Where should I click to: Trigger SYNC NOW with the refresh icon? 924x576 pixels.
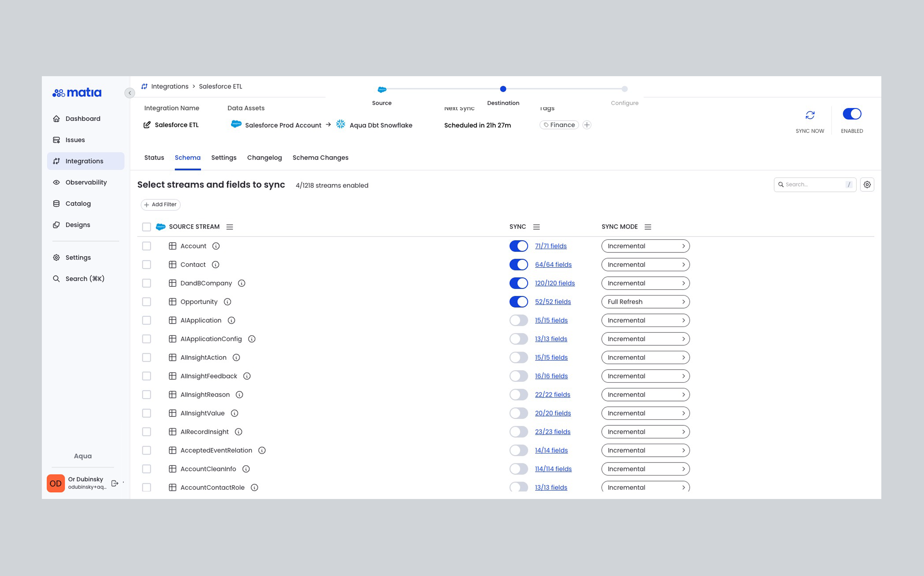click(810, 115)
